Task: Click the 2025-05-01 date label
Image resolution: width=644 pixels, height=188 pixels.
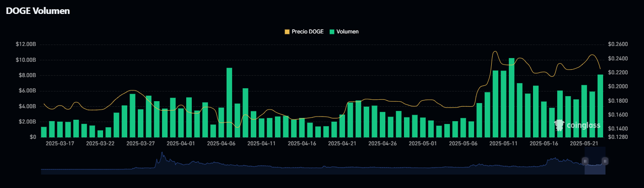Action: click(423, 143)
